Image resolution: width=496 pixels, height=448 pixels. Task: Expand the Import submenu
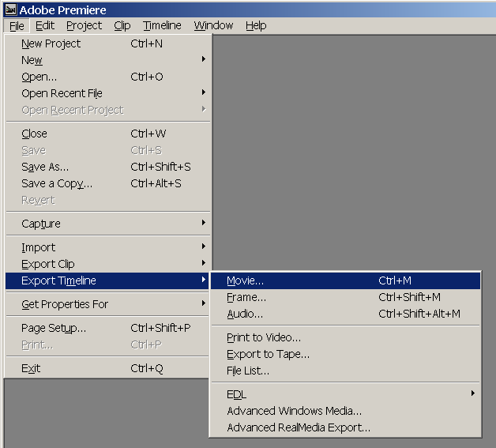[x=107, y=247]
